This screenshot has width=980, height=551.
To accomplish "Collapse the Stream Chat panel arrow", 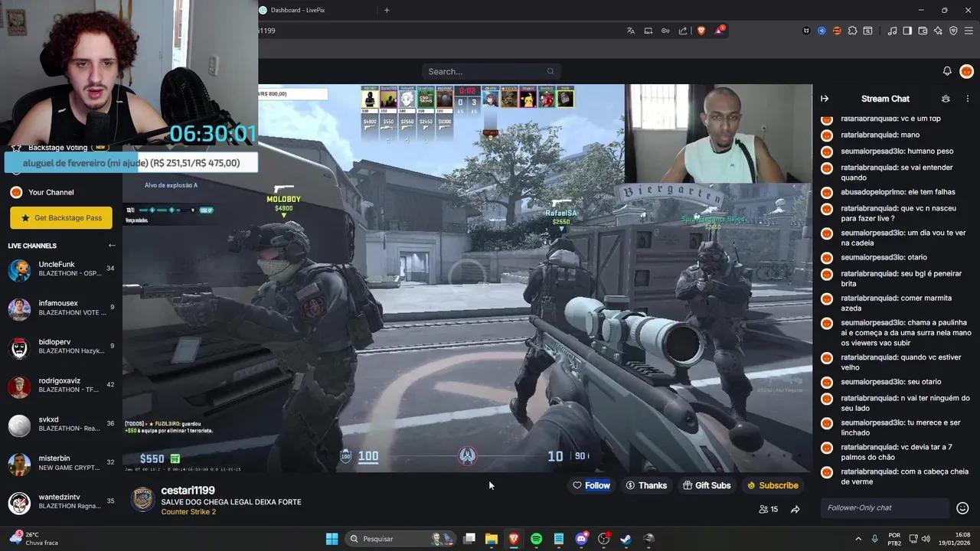I will (825, 99).
